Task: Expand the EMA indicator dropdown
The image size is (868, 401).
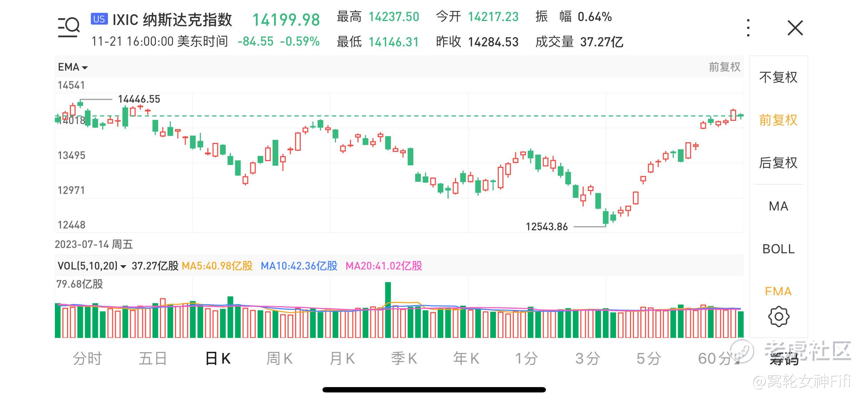Action: 73,67
